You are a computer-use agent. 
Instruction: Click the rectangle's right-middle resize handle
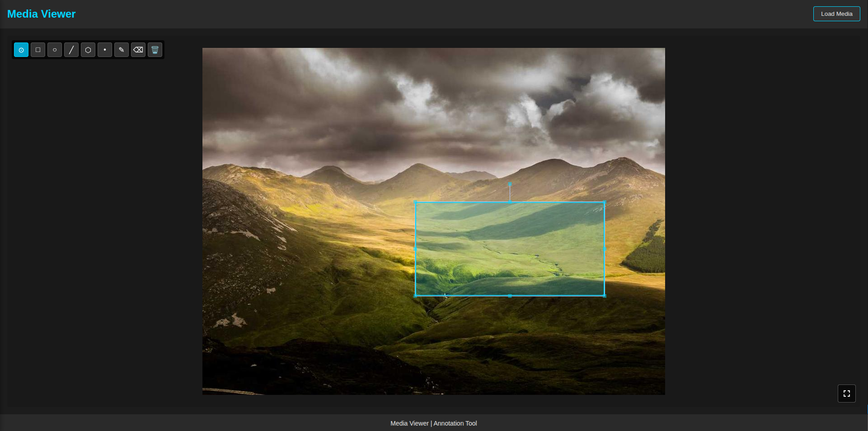(604, 249)
